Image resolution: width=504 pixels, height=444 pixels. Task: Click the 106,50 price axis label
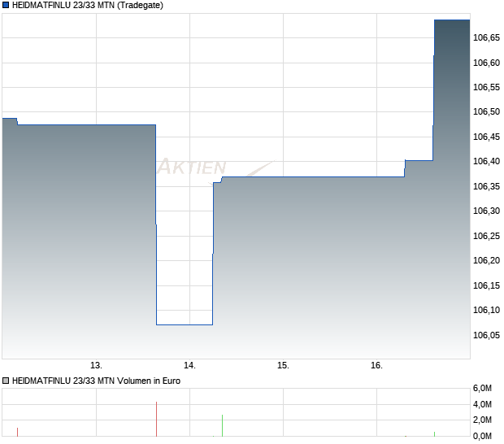486,112
